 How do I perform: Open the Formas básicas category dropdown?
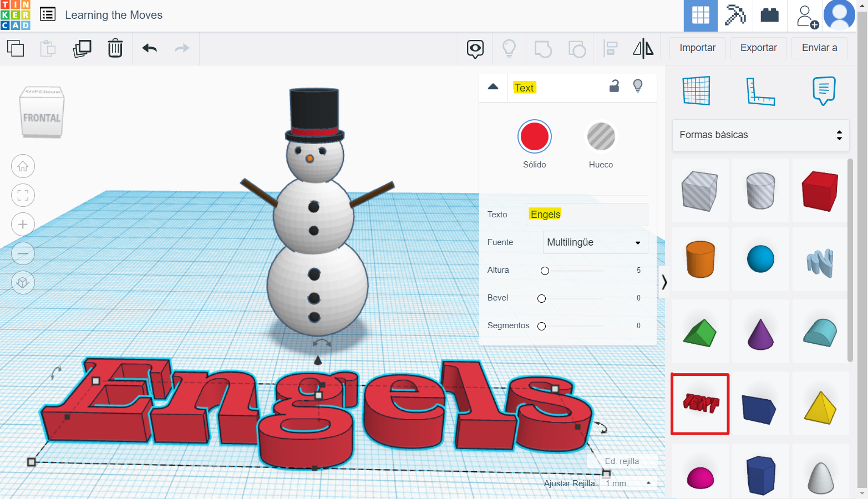coord(761,135)
